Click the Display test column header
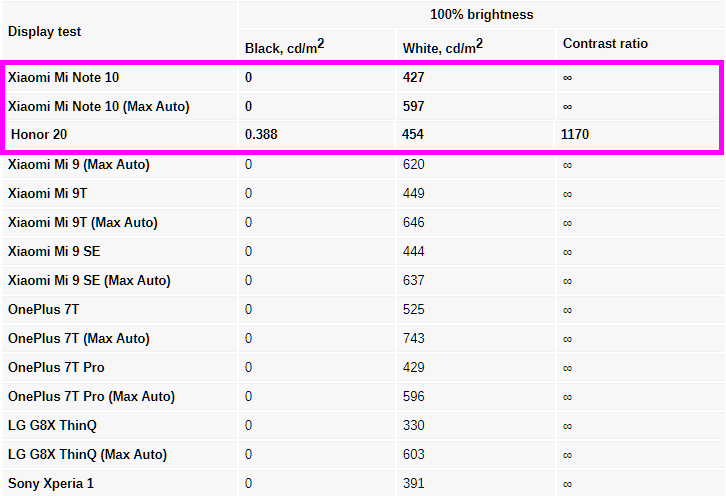 [x=44, y=31]
